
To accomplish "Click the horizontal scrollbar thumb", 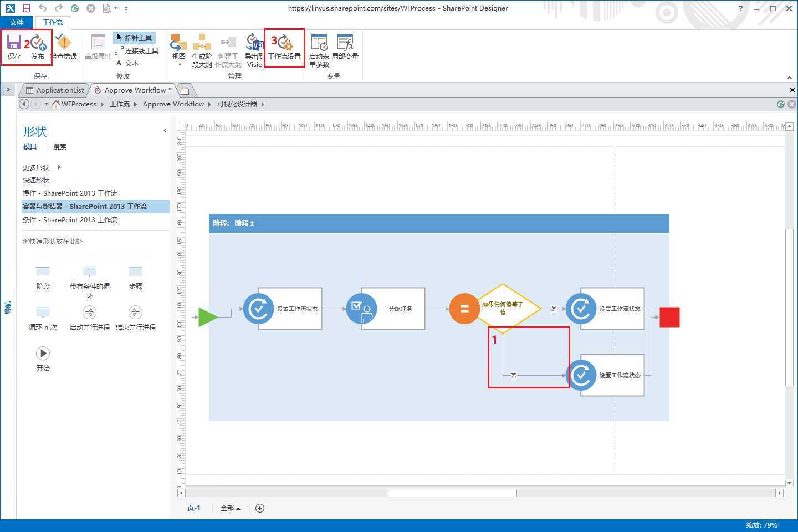I will tap(452, 493).
